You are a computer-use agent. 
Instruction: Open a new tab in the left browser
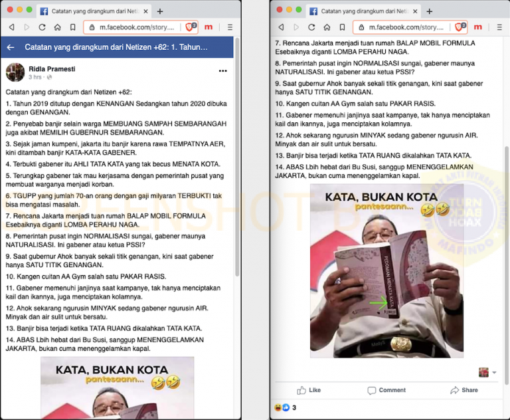tap(159, 11)
